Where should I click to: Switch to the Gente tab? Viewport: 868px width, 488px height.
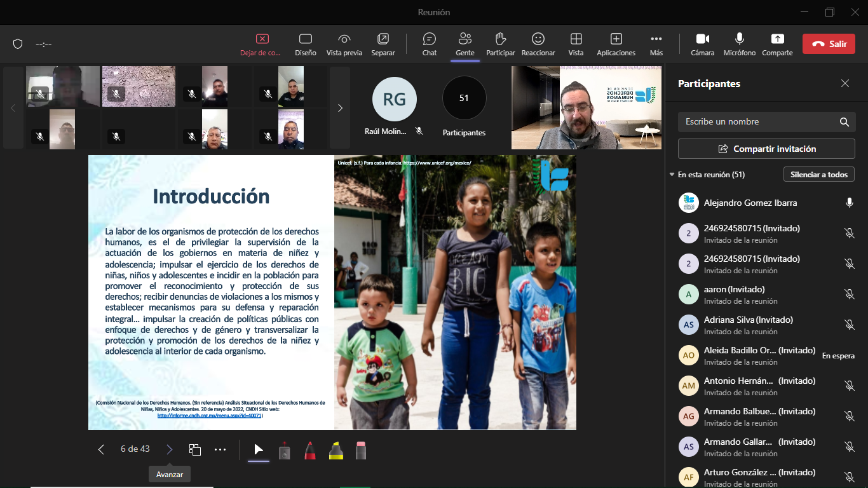click(x=465, y=44)
